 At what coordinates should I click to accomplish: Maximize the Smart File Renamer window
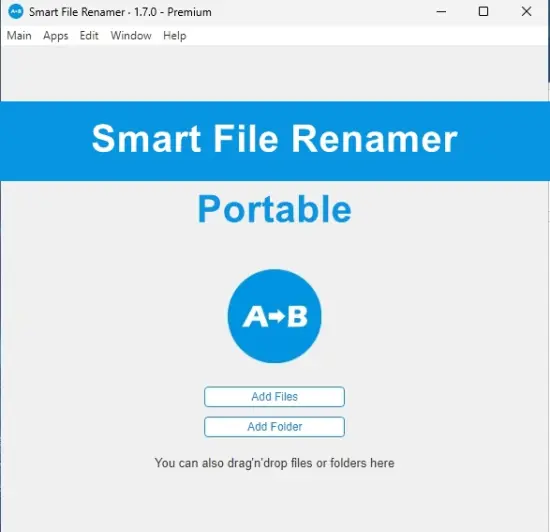(x=483, y=12)
